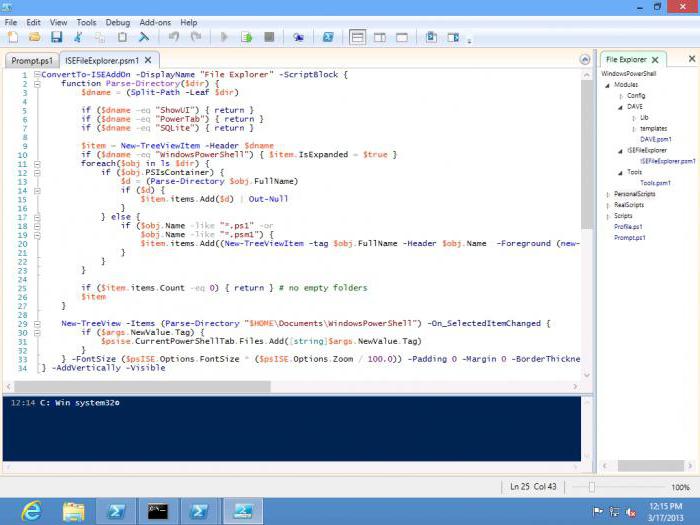Open the cmd console taskbar icon

coord(158,511)
